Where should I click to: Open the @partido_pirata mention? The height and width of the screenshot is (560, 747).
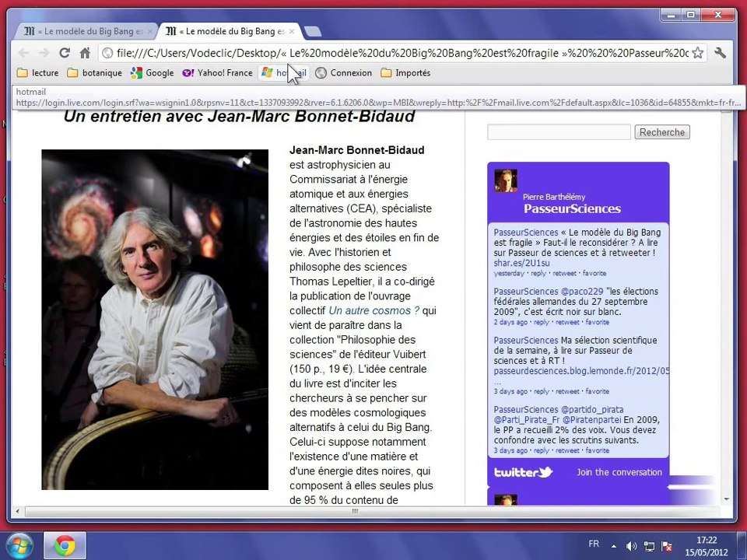pyautogui.click(x=591, y=410)
